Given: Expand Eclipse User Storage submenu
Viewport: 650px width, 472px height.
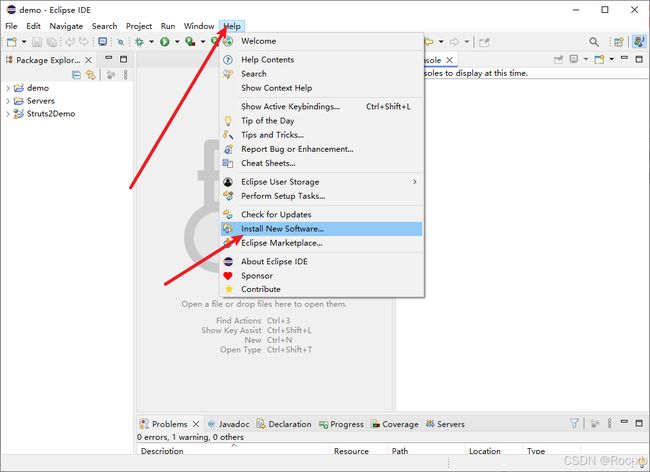Looking at the screenshot, I should 322,182.
